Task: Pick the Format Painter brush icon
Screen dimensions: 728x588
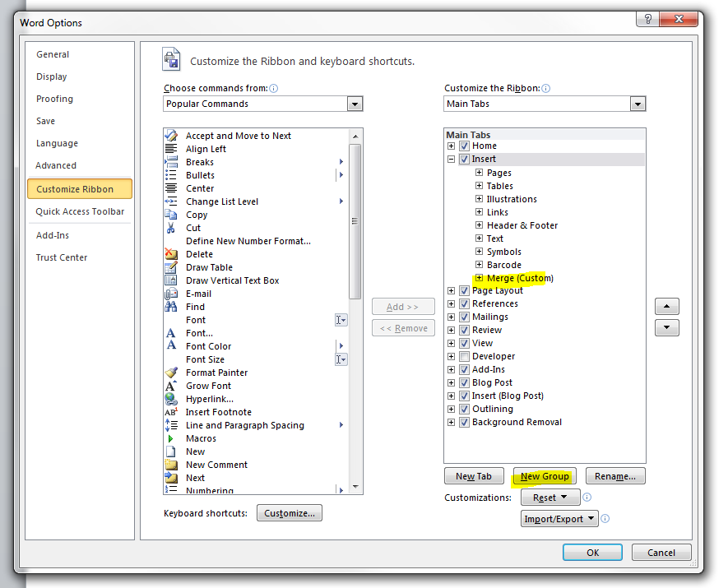Action: coord(171,373)
